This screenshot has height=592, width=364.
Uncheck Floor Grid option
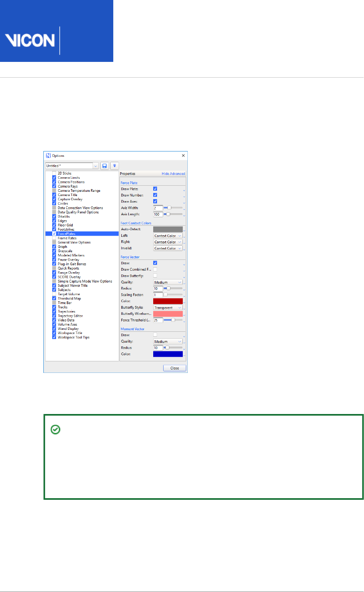tap(54, 225)
